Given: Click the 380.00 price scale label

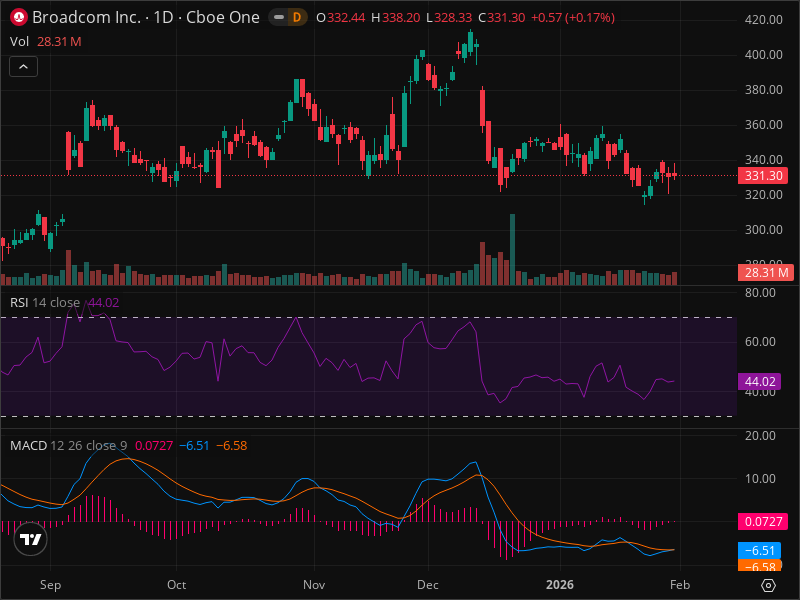Looking at the screenshot, I should tap(763, 90).
